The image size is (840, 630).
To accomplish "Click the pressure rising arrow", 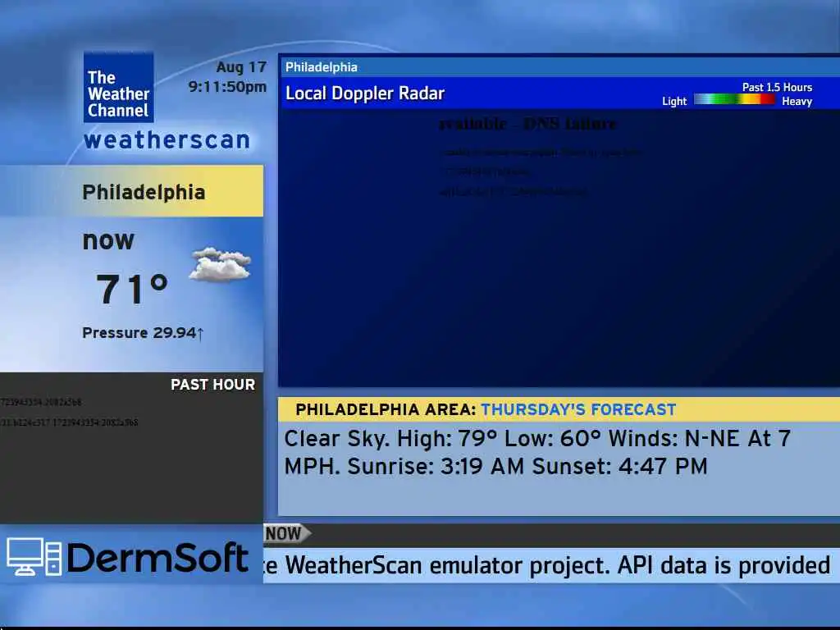I will 200,334.
